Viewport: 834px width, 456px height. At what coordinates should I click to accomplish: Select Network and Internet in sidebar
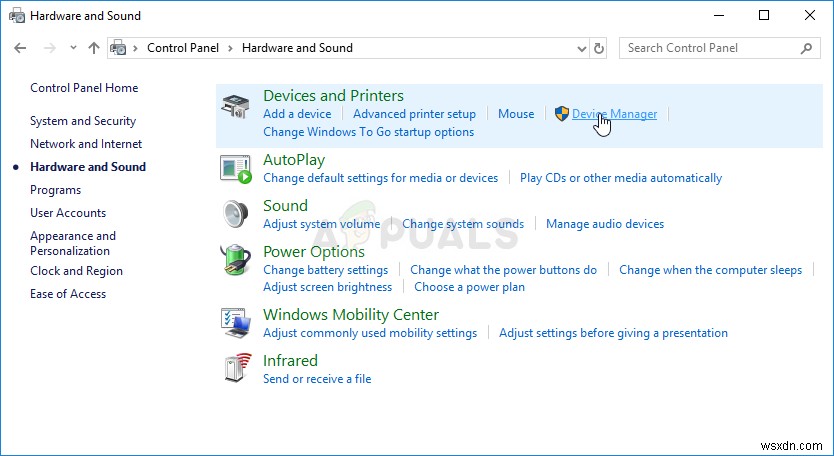(86, 144)
